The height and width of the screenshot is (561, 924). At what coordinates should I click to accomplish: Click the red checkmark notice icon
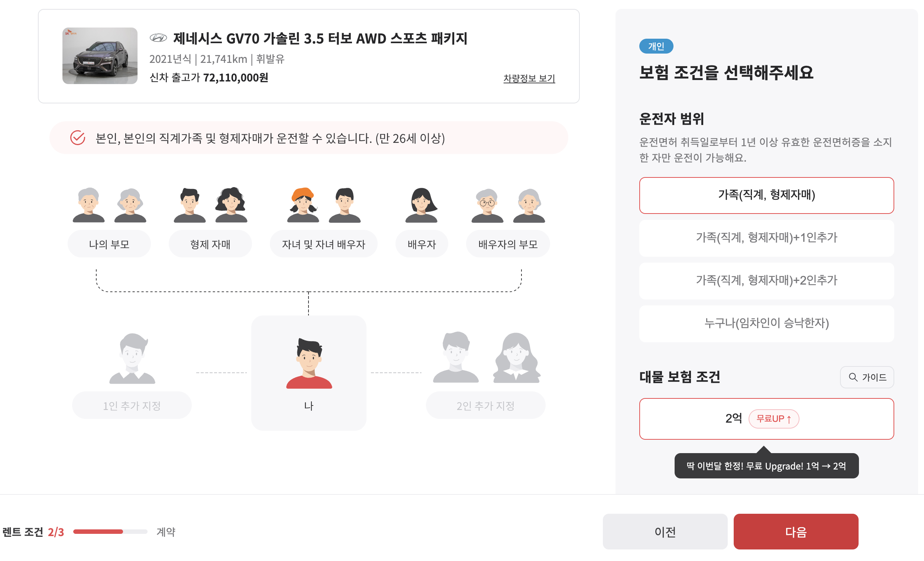point(78,138)
